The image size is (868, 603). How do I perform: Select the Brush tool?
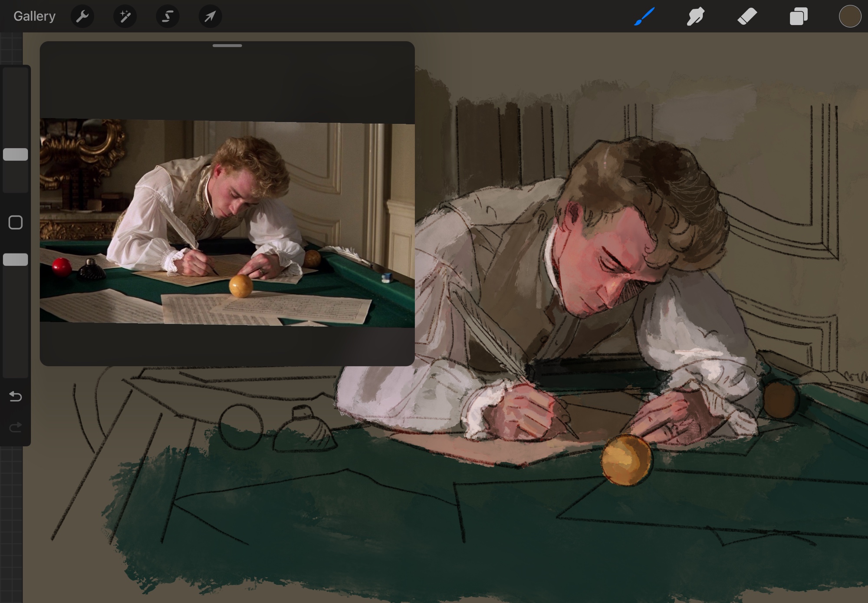coord(644,16)
